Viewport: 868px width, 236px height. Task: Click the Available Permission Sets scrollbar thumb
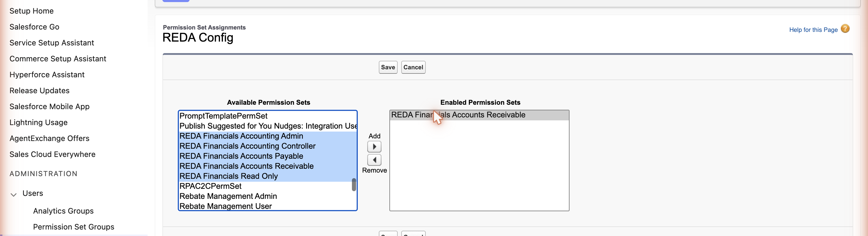click(x=354, y=185)
